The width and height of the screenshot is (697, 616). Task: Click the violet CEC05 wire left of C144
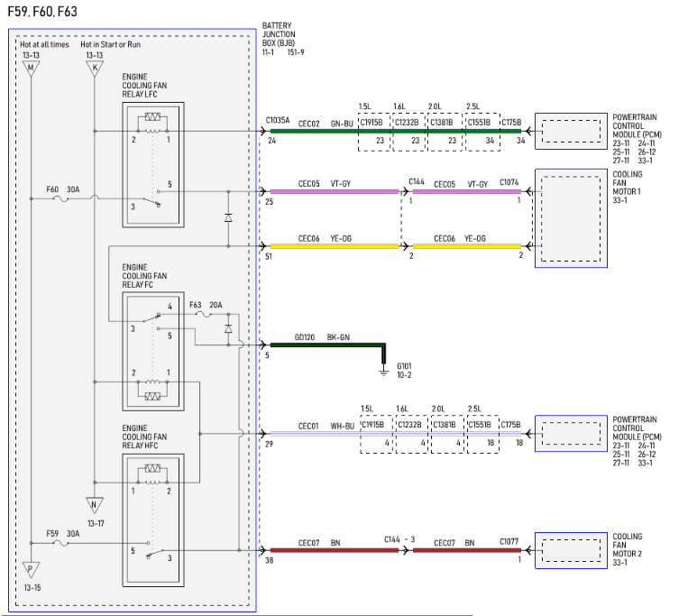pyautogui.click(x=335, y=192)
